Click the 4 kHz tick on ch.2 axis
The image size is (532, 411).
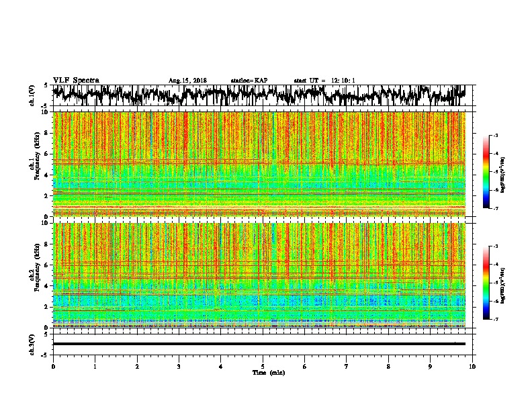pos(47,286)
